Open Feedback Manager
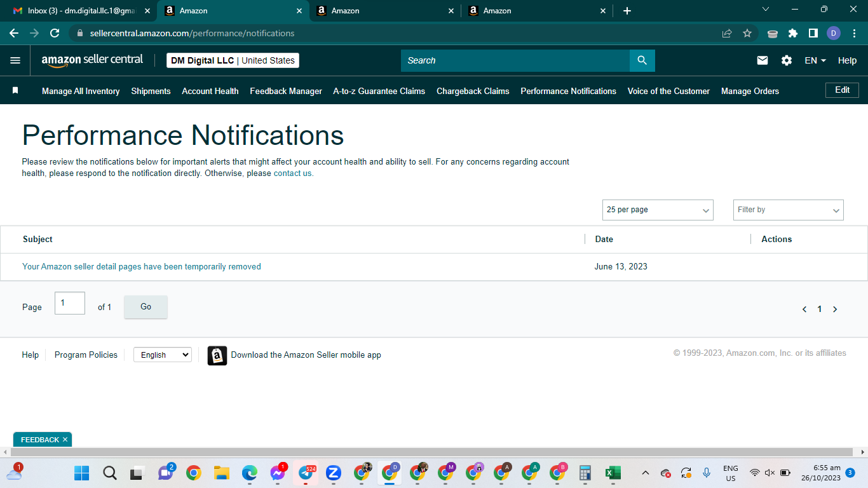 coord(286,91)
